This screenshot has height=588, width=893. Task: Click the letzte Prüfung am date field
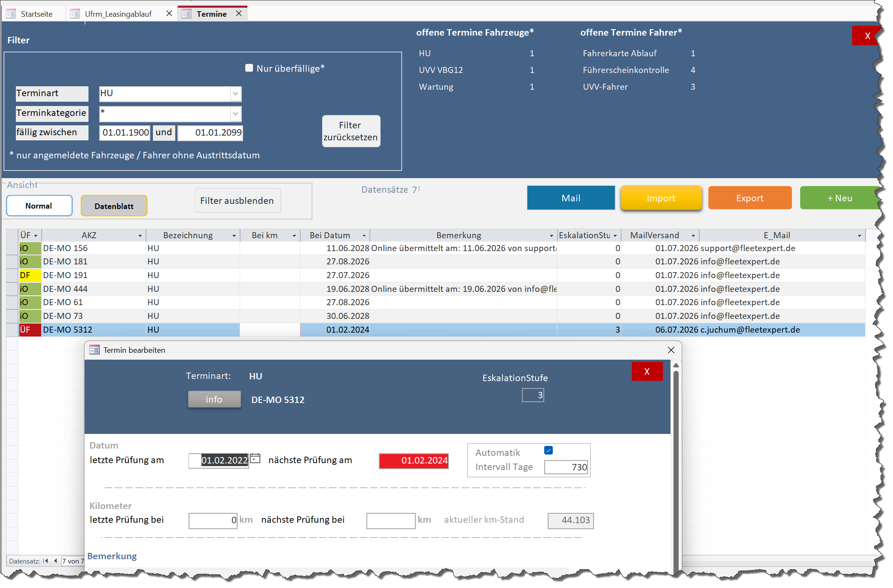[x=219, y=461]
